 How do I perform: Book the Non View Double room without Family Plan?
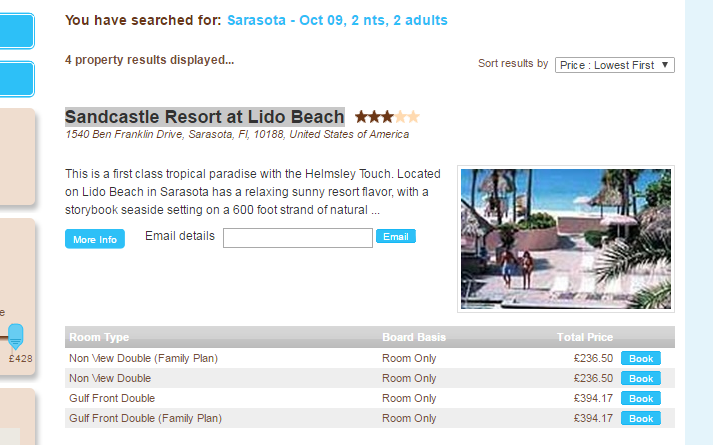pos(641,378)
